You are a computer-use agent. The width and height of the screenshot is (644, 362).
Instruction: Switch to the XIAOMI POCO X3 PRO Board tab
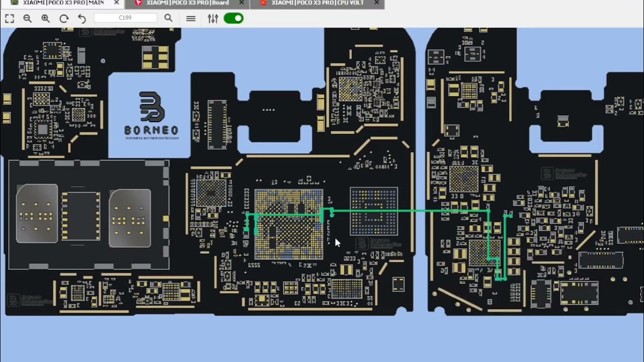point(187,3)
